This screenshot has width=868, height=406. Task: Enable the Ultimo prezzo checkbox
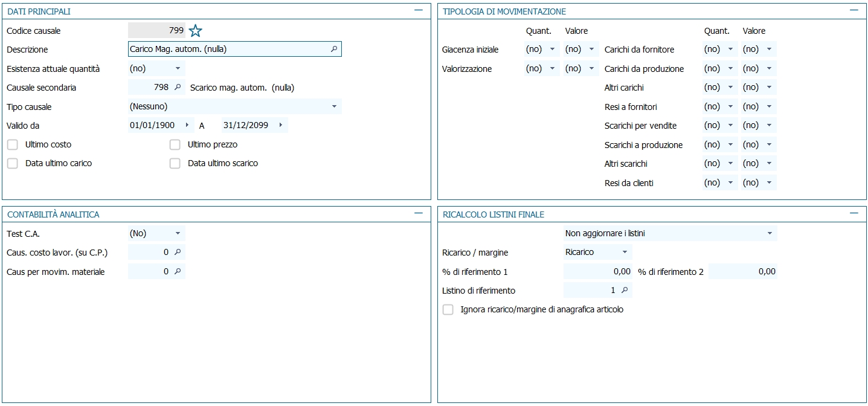point(175,145)
